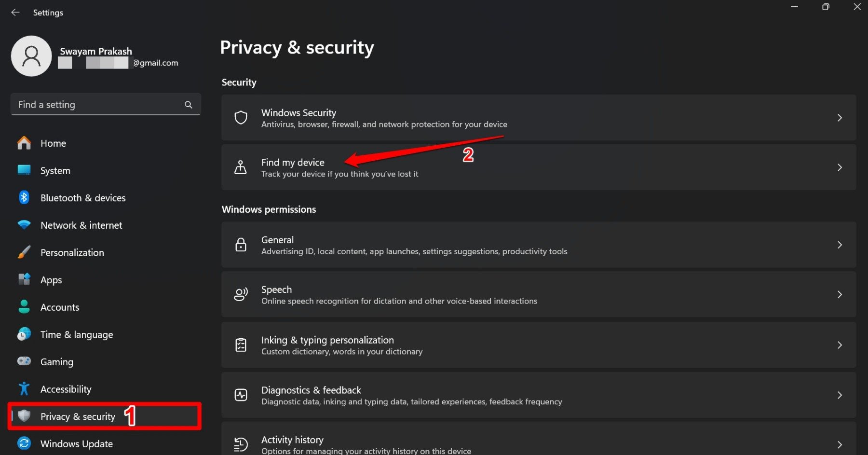Click inside the Find a setting field
The width and height of the screenshot is (868, 455).
[x=87, y=104]
